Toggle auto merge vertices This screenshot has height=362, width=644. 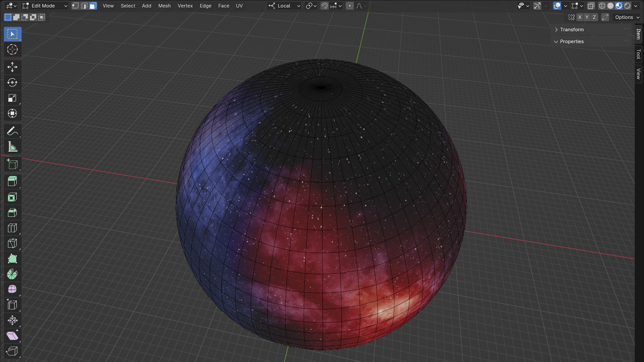coord(605,17)
